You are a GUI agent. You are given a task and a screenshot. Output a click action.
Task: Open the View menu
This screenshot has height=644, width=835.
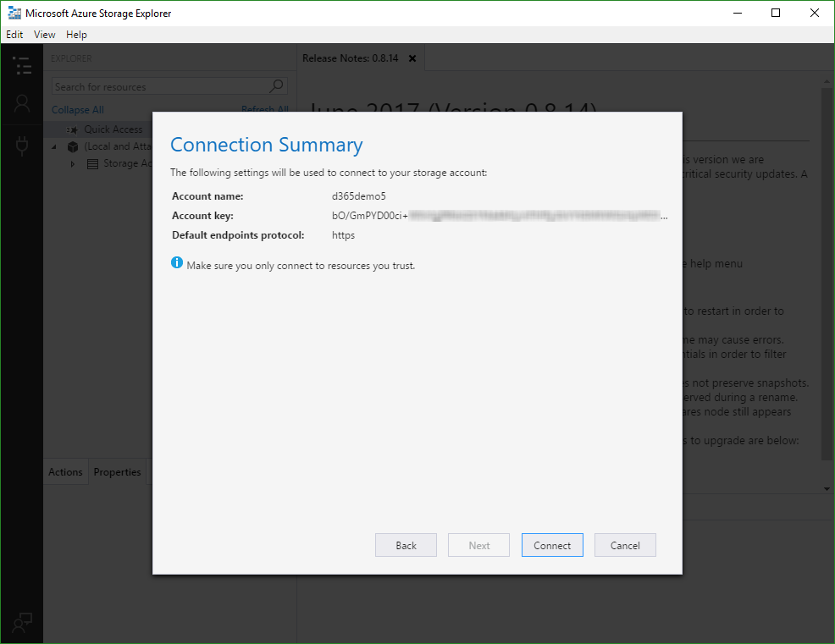click(x=45, y=35)
